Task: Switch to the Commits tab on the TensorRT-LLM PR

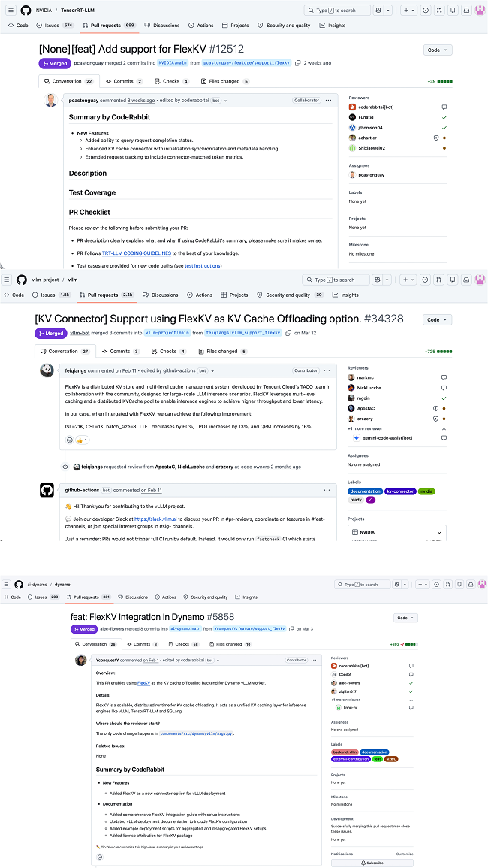Action: click(125, 81)
